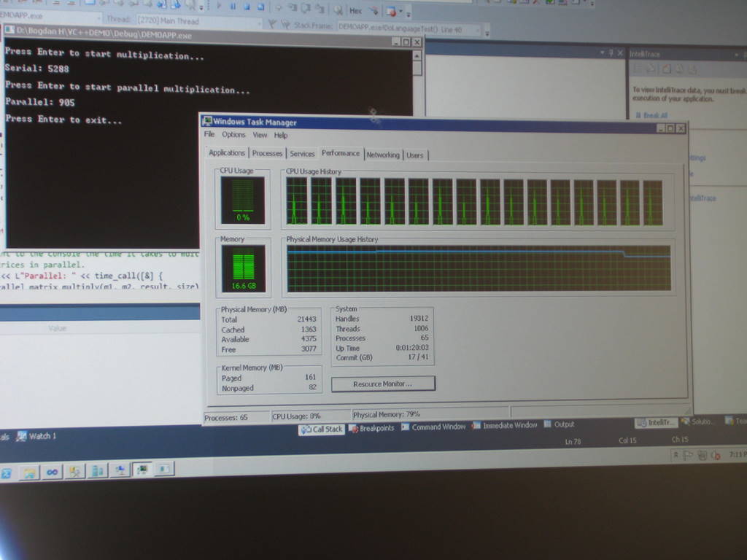Open the Command Window tab
The height and width of the screenshot is (560, 747).
click(x=433, y=427)
